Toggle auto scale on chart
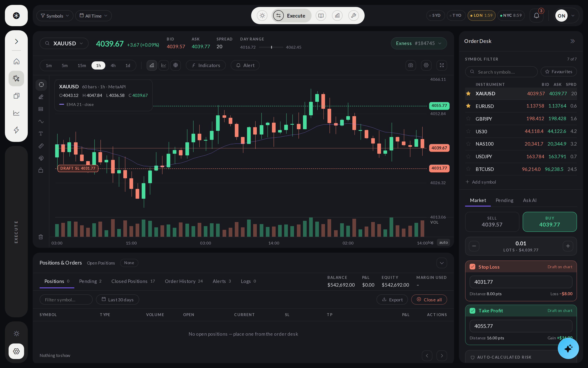The width and height of the screenshot is (588, 368). pyautogui.click(x=443, y=242)
